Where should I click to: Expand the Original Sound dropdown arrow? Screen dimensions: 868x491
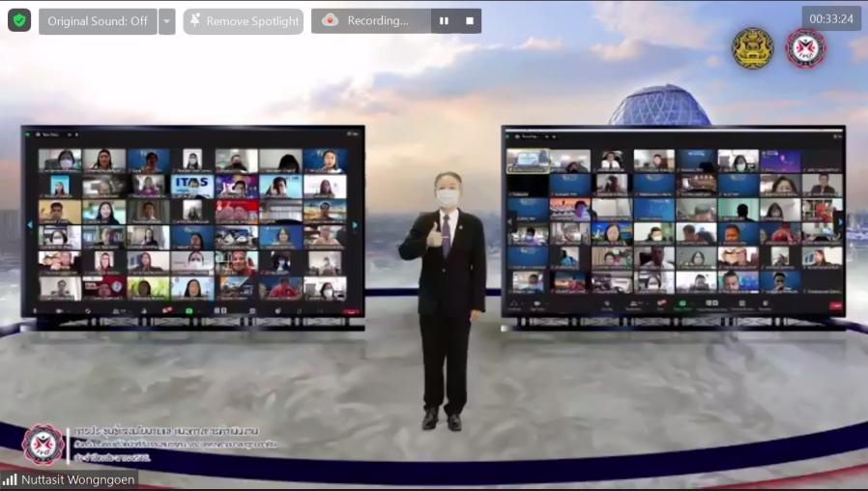coord(166,21)
